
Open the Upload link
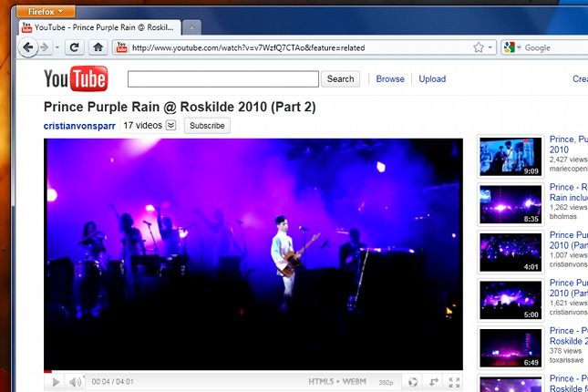(432, 78)
